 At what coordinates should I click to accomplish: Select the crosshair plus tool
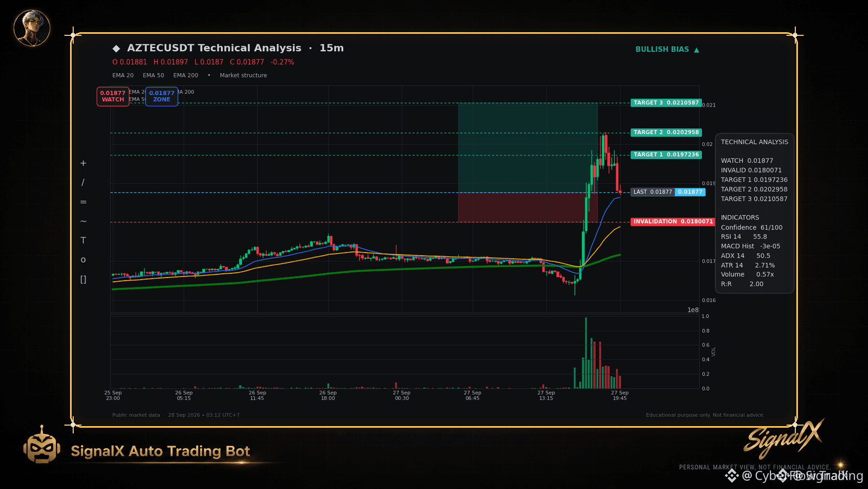click(x=83, y=163)
